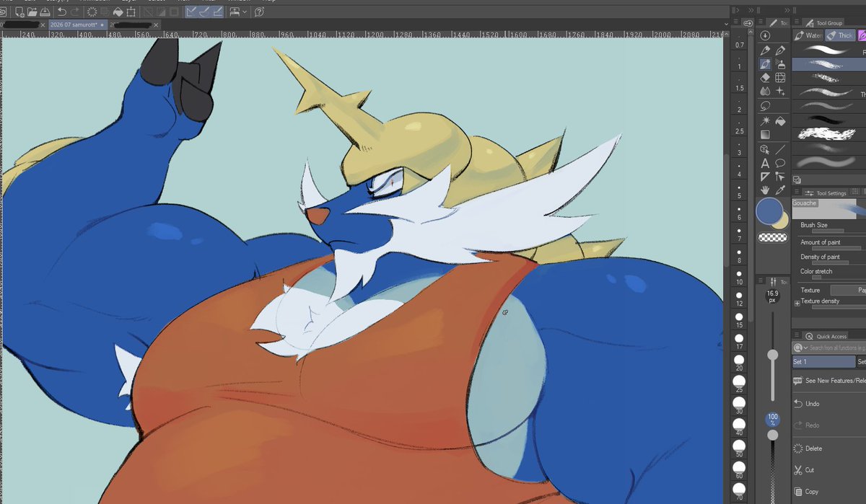866x504 pixels.
Task: Select the Text tool (A icon)
Action: pyautogui.click(x=765, y=163)
